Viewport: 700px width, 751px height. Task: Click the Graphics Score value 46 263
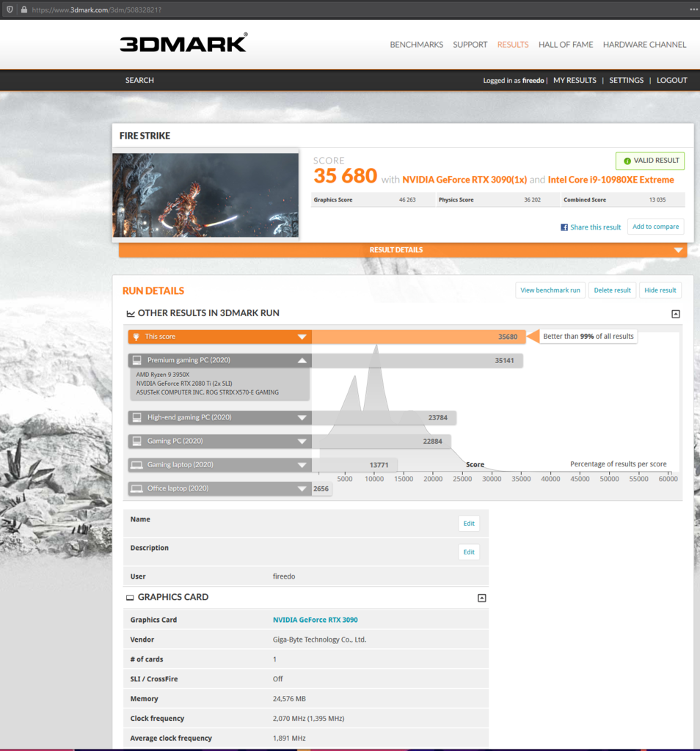[x=407, y=199]
